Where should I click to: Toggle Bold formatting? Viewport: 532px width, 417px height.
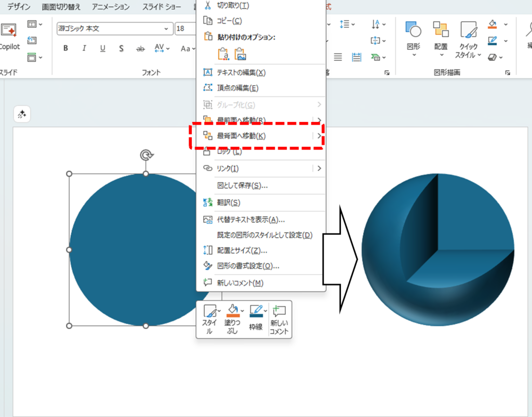coord(65,48)
